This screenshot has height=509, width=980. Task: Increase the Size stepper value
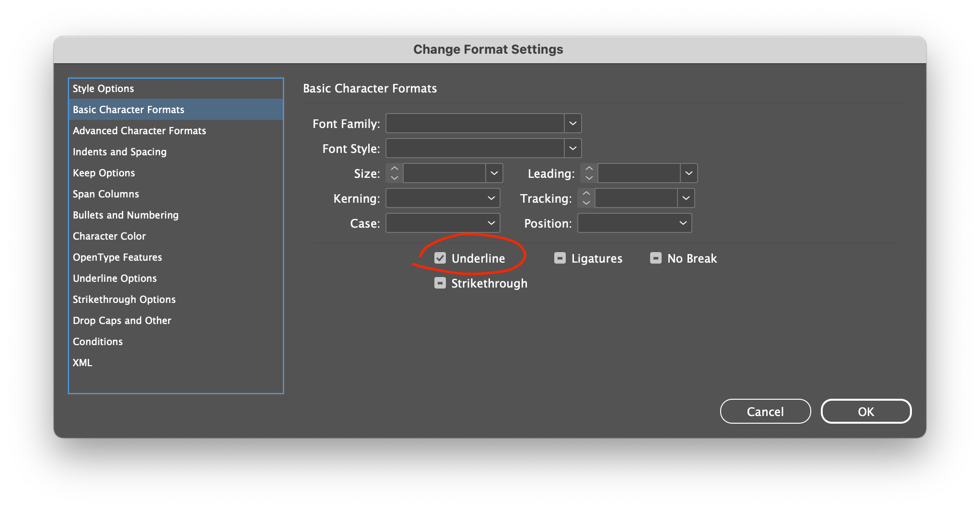(x=395, y=169)
